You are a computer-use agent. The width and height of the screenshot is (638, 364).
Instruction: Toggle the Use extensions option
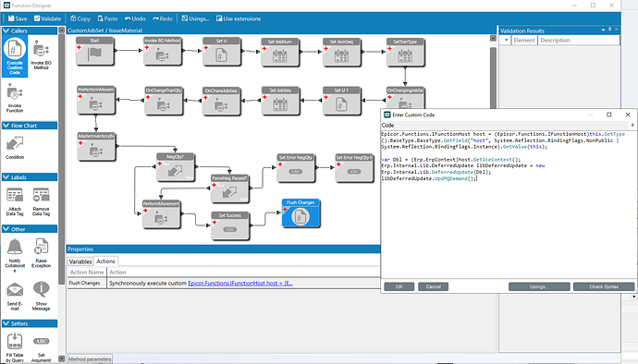coord(239,18)
